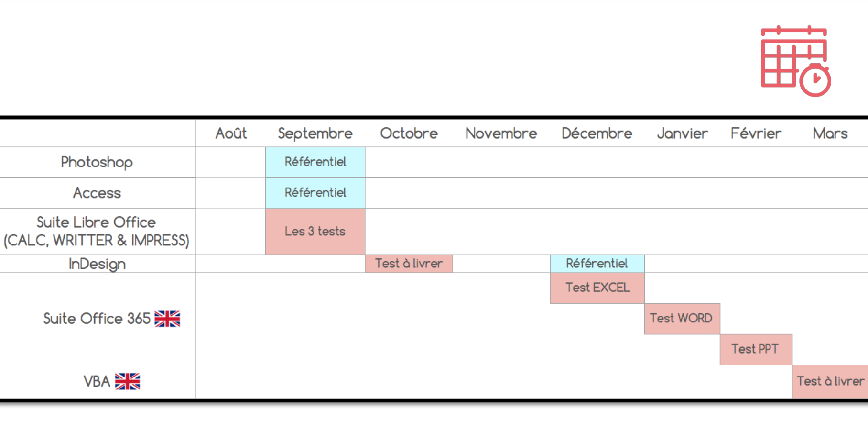This screenshot has width=868, height=443.
Task: Click the VBA 'Test à livrer' block
Action: point(830,381)
